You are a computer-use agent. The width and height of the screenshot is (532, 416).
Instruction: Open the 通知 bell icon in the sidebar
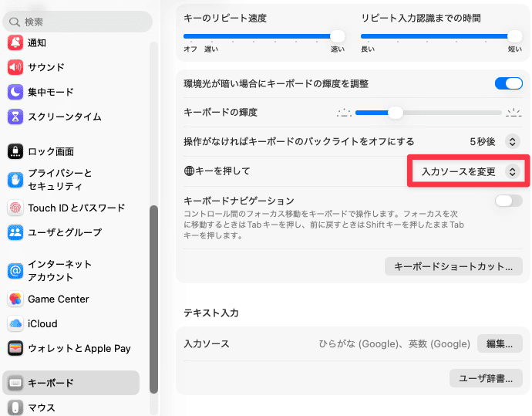point(15,42)
